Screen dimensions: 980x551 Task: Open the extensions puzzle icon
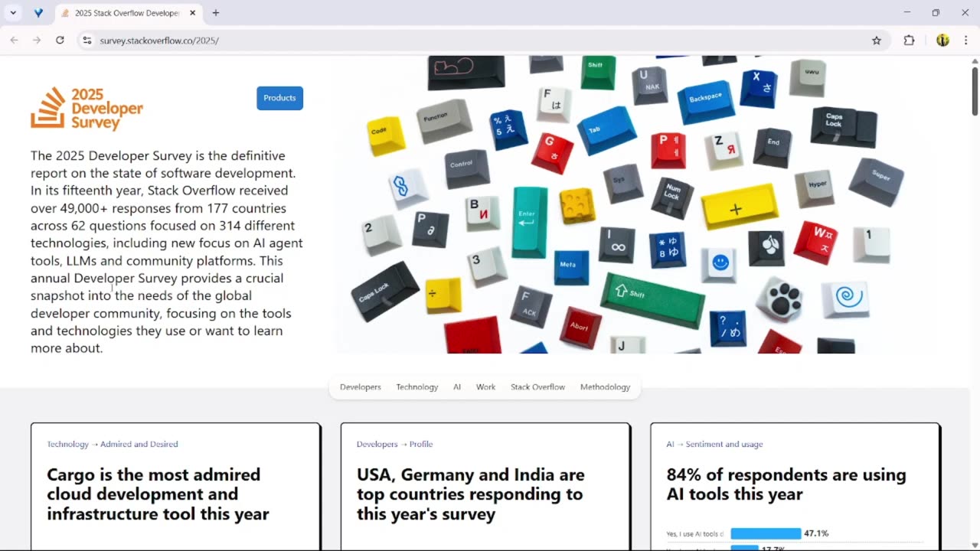tap(910, 41)
